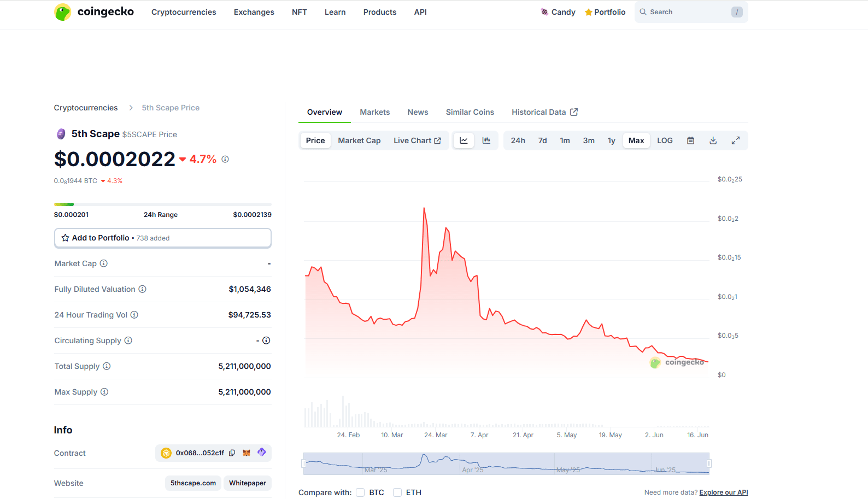The width and height of the screenshot is (868, 499).
Task: Open Cryptocurrencies nav menu
Action: [184, 12]
